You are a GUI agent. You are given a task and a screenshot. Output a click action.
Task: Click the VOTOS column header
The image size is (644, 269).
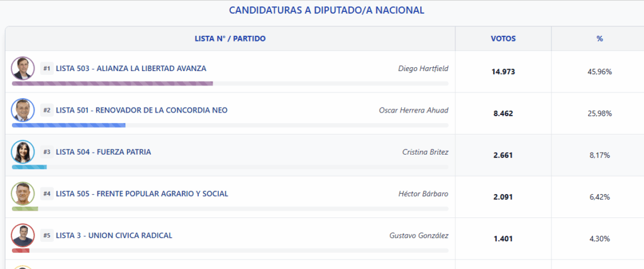(503, 39)
